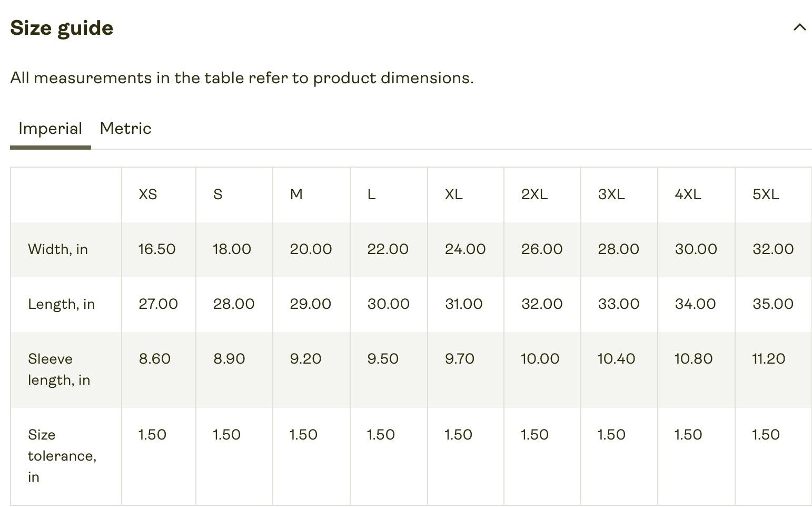The height and width of the screenshot is (507, 812).
Task: Click the XS column header
Action: [x=148, y=194]
